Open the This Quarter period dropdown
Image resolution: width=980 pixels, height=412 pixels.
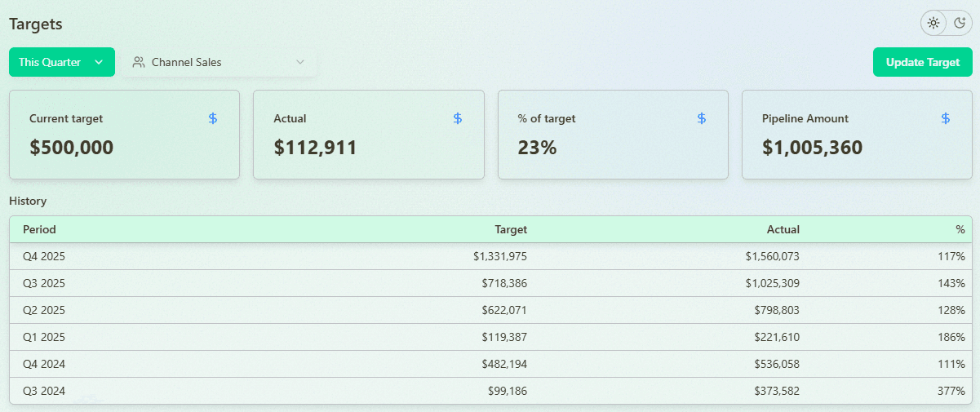[62, 62]
